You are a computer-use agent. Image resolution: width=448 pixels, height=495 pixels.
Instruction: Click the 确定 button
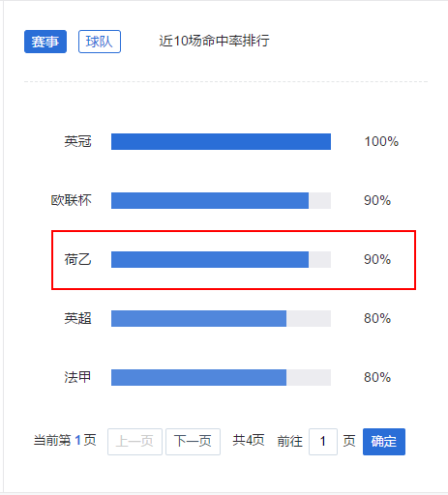coord(384,442)
